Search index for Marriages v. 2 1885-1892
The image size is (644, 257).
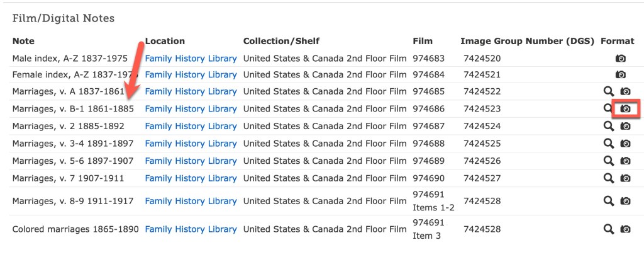coord(608,126)
